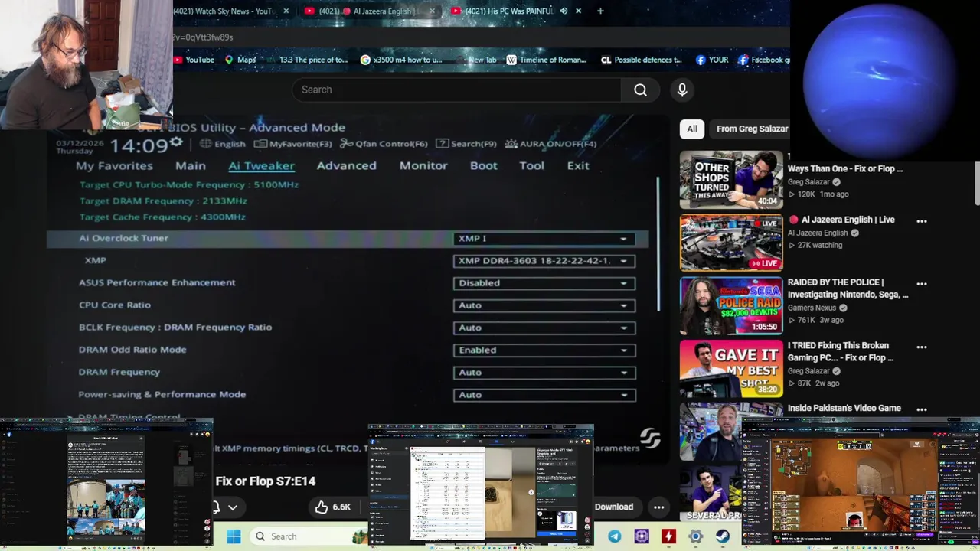Open the CPU Core Ratio dropdown

tap(544, 305)
